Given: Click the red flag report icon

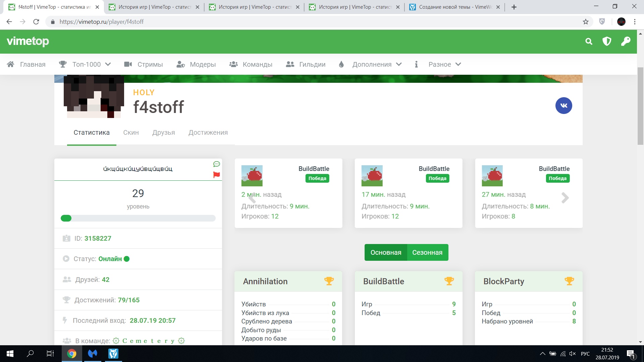Looking at the screenshot, I should (216, 175).
